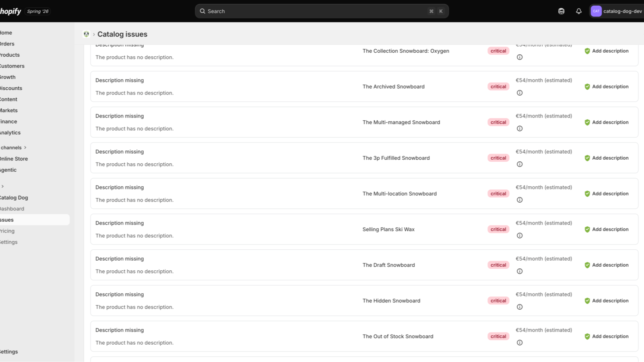Click info icon for Selling Plans Ski Wax

click(x=520, y=236)
